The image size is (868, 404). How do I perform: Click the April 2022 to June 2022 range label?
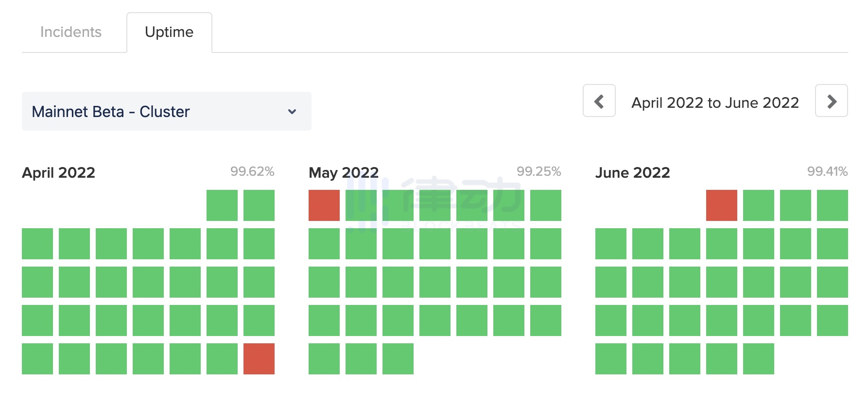click(x=715, y=103)
